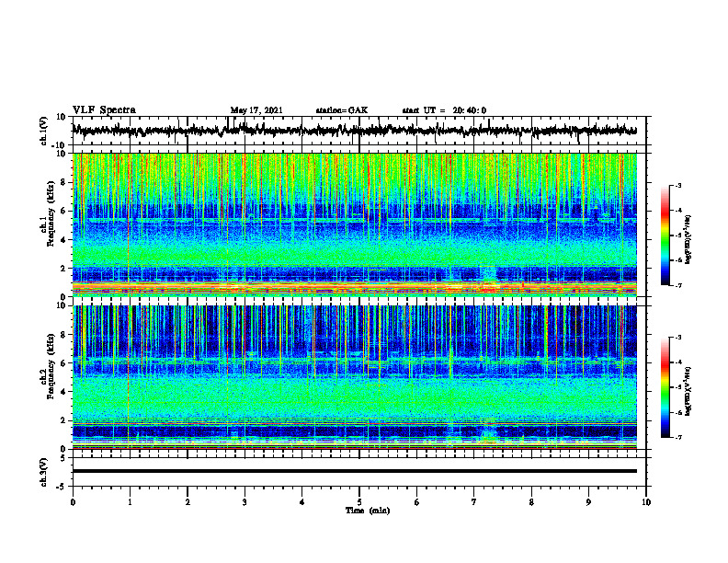Select the "May 17, 2021" date label
Viewport: 728px width, 563px height.
tap(256, 110)
